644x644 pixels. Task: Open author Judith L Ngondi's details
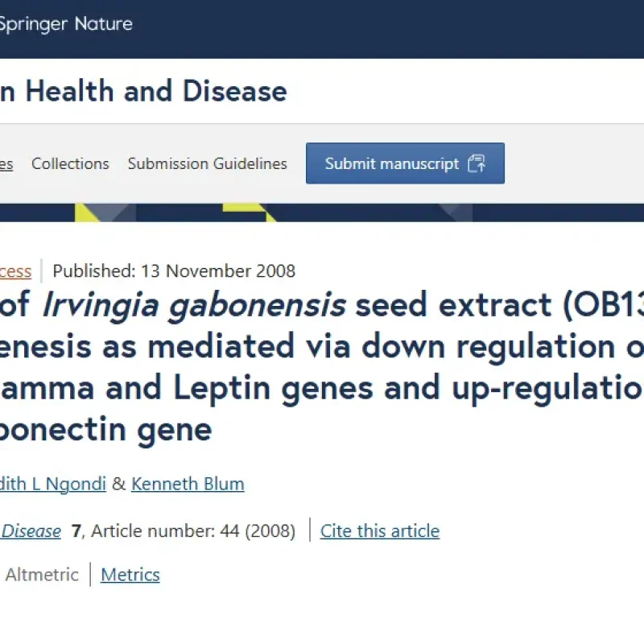coord(52,484)
